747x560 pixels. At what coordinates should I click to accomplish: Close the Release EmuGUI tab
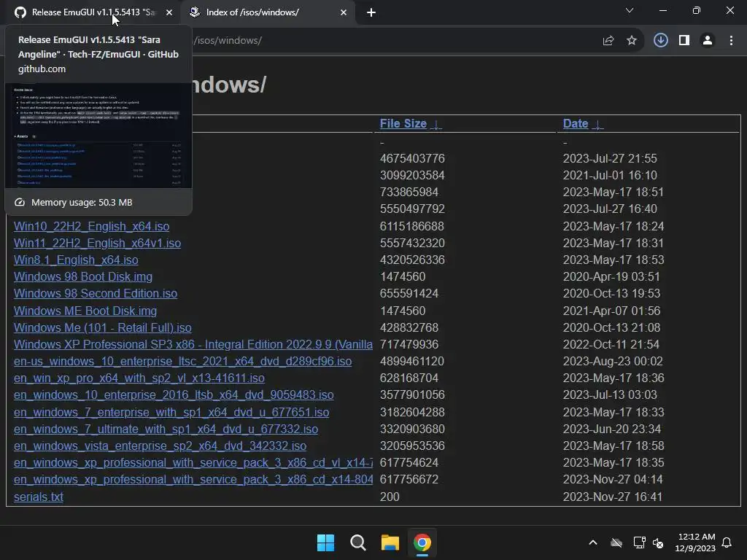pyautogui.click(x=169, y=12)
